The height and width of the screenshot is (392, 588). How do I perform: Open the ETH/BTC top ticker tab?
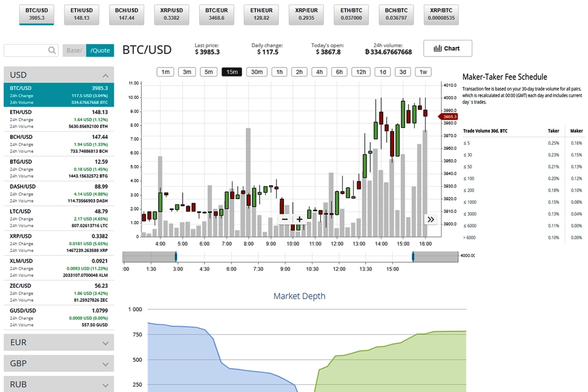pyautogui.click(x=351, y=14)
